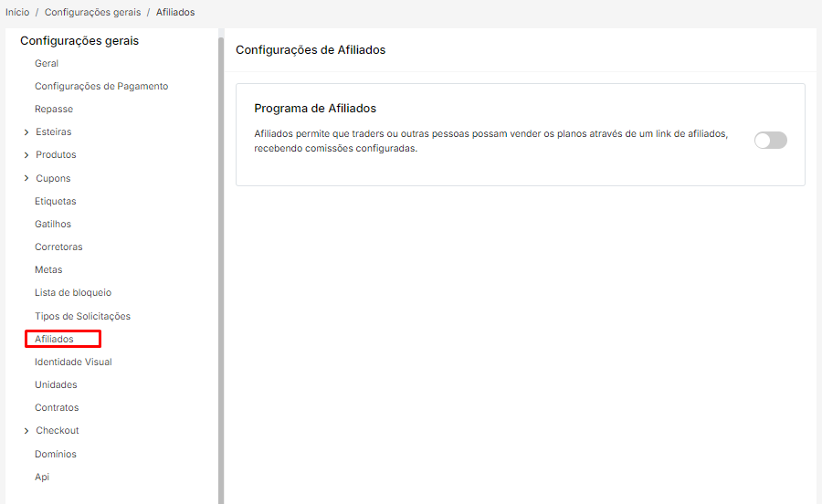Go to Metas settings
Image resolution: width=822 pixels, height=504 pixels.
[x=48, y=270]
